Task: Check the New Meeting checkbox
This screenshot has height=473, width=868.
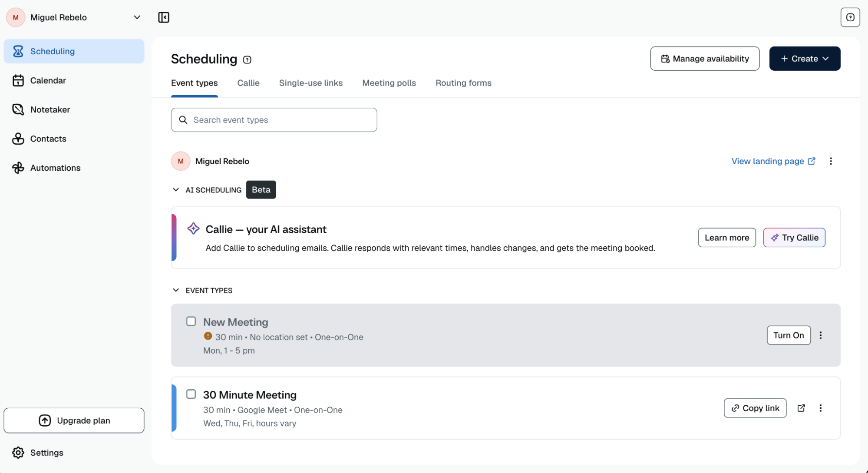Action: (191, 321)
